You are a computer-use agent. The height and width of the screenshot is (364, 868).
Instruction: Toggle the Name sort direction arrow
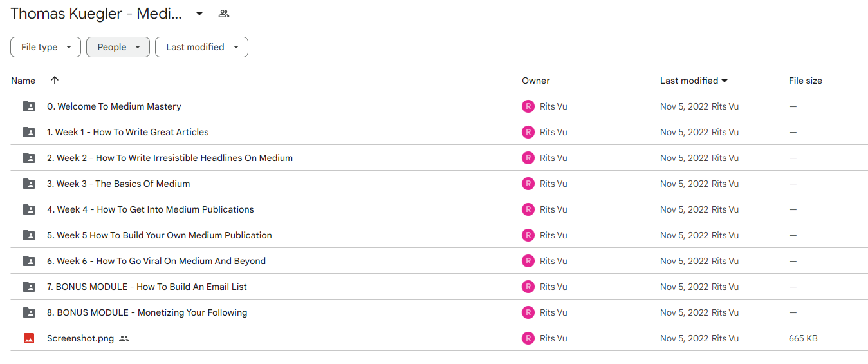coord(55,81)
